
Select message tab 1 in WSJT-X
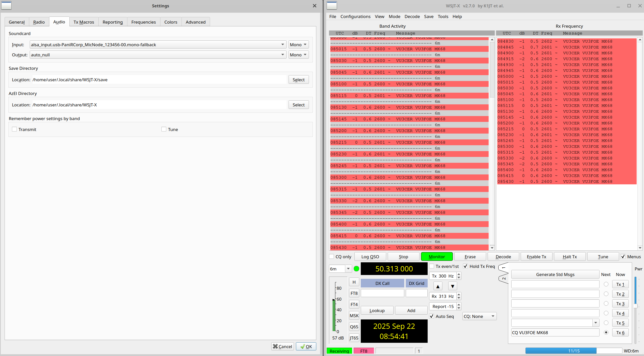pos(503,268)
